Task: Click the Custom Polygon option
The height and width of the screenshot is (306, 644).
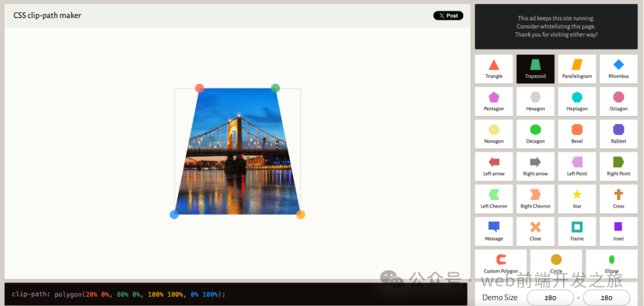Action: [x=501, y=263]
